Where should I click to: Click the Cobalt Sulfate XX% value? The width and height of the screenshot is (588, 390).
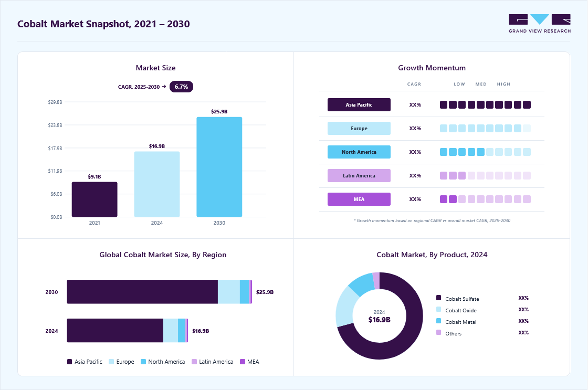tap(523, 298)
